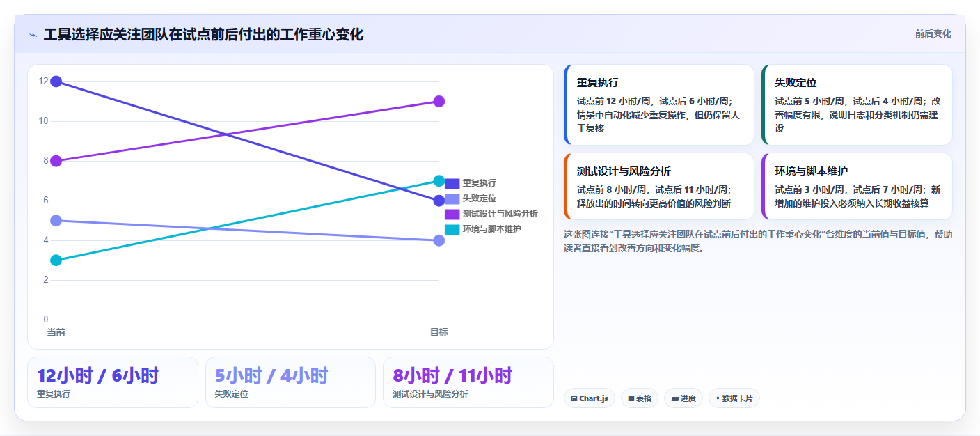The width and height of the screenshot is (980, 436).
Task: Click the y-axis value 0
Action: click(x=46, y=320)
